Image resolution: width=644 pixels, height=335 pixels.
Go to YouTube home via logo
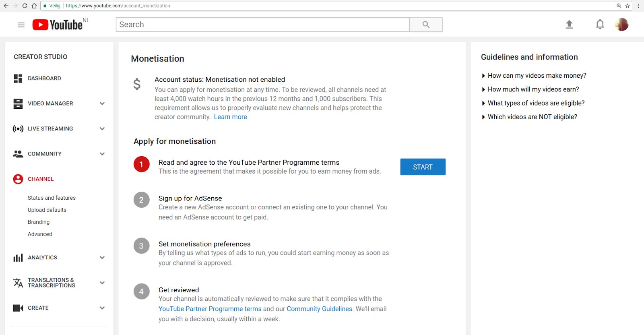[x=58, y=25]
